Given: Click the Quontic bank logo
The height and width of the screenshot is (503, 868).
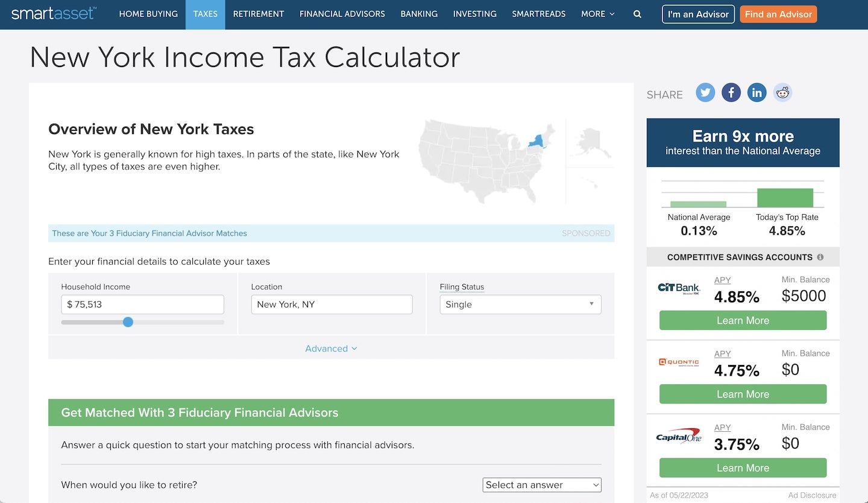Looking at the screenshot, I should point(679,361).
